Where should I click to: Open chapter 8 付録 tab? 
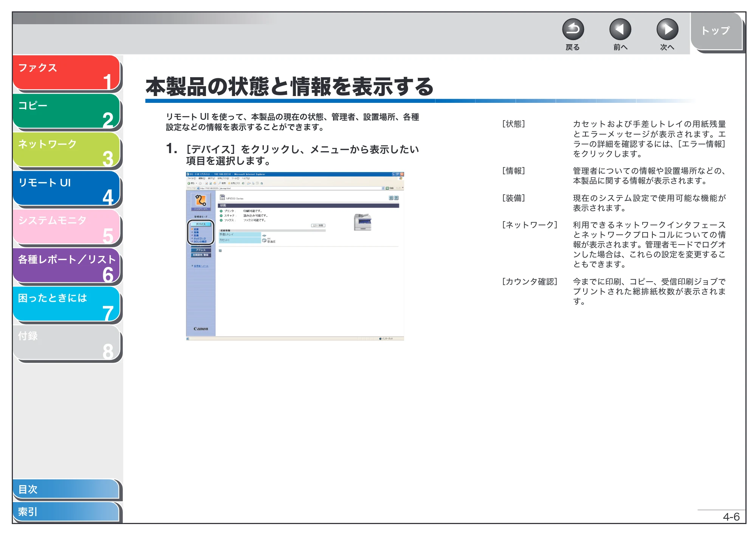pyautogui.click(x=67, y=343)
